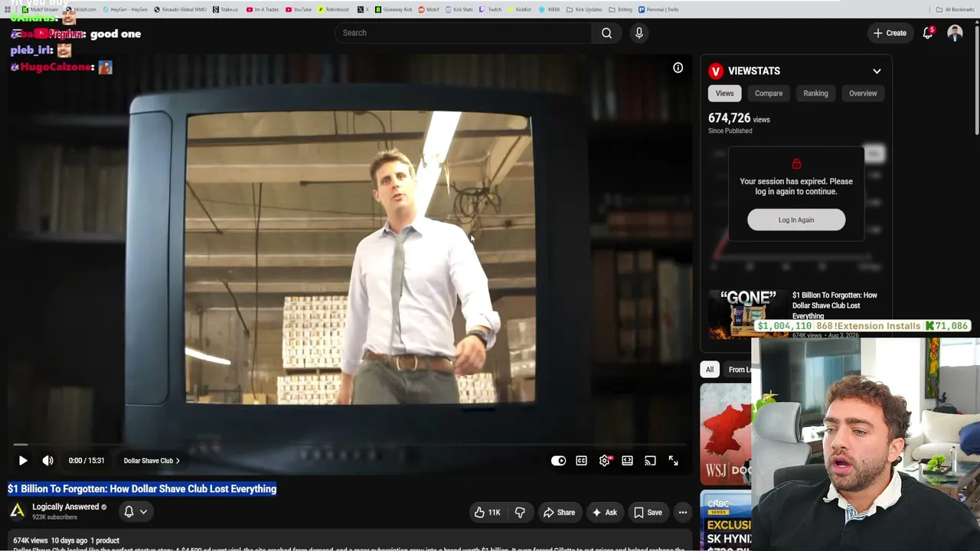Screen dimensions: 980x551
Task: Open the Personal | Trello bookmark
Action: (x=658, y=10)
